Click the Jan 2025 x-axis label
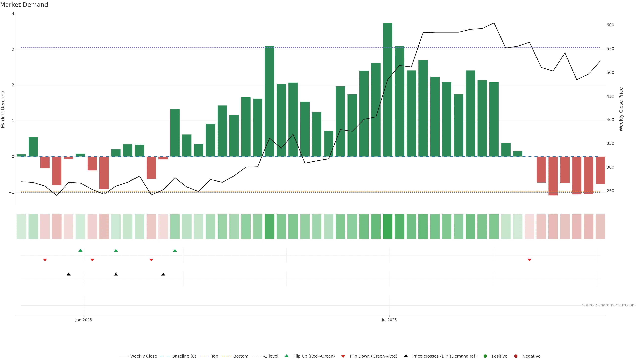 click(x=84, y=320)
